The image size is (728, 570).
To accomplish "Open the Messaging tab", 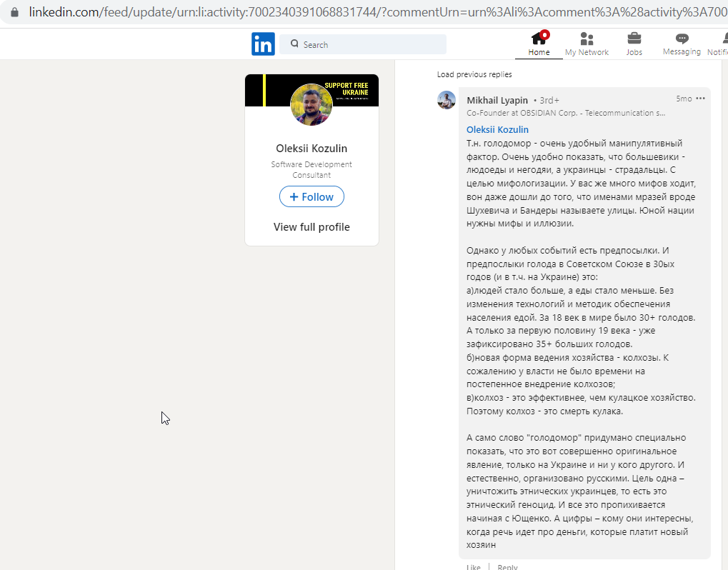I will click(x=682, y=44).
